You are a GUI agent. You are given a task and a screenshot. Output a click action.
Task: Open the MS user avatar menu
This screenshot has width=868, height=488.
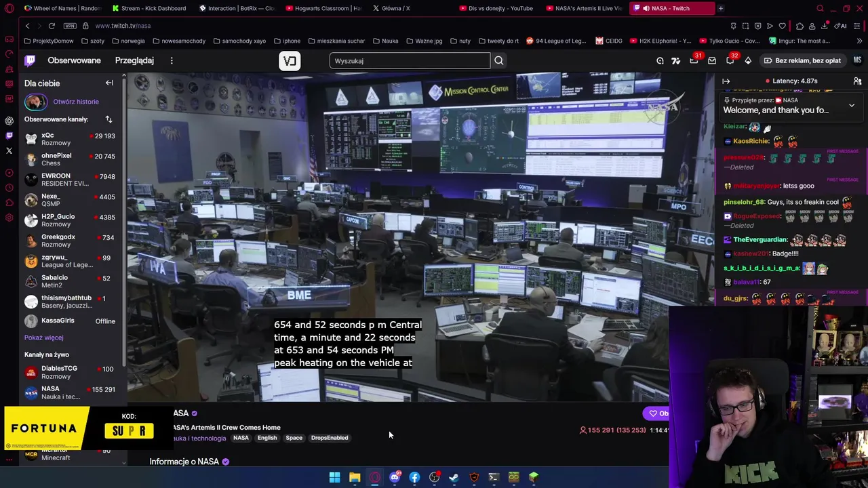(x=857, y=60)
